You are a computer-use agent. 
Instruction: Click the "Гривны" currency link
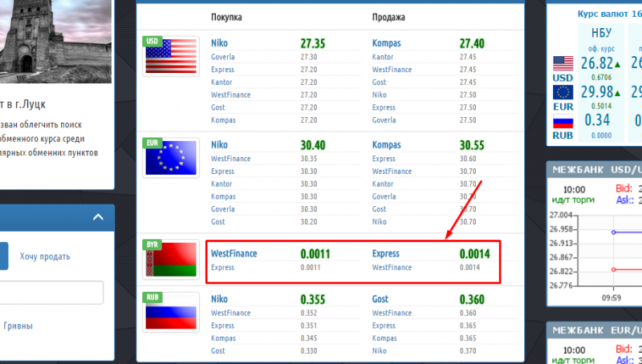[x=18, y=326]
